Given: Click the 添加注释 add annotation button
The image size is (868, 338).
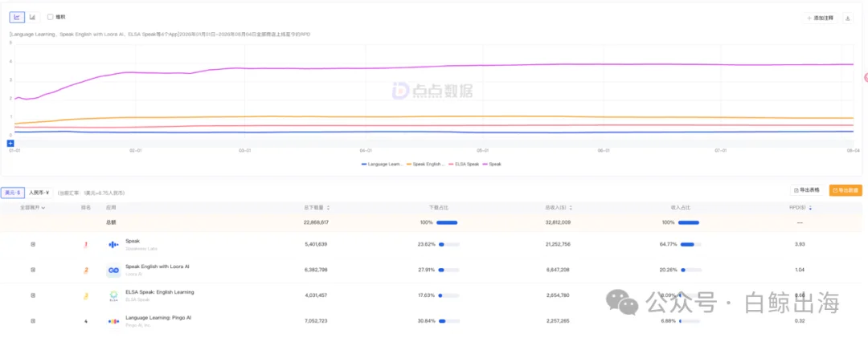Looking at the screenshot, I should (821, 18).
